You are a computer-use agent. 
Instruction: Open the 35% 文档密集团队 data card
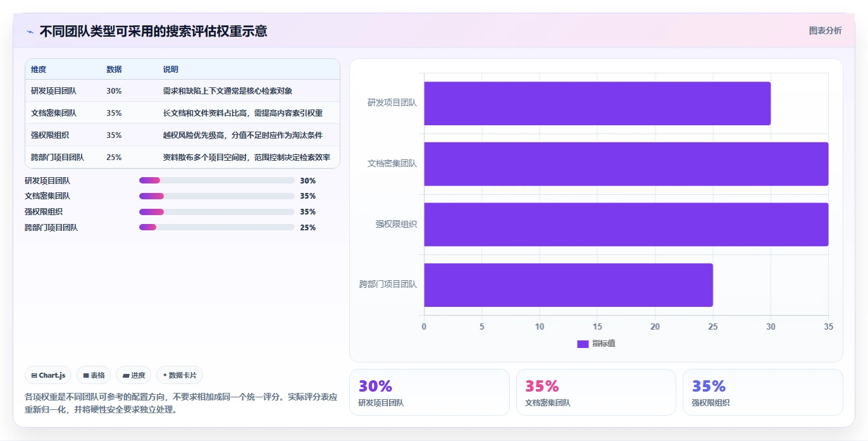tap(596, 392)
